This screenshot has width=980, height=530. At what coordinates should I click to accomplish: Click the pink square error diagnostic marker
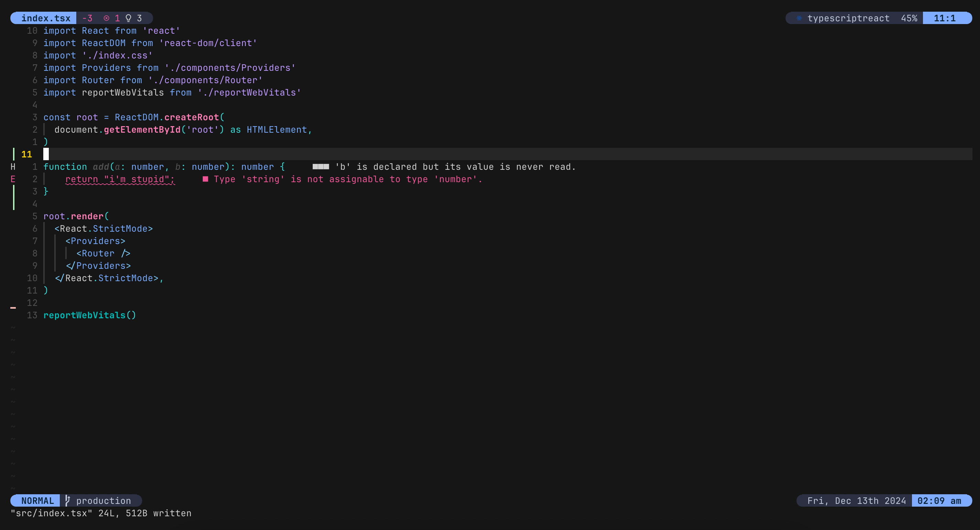point(205,179)
